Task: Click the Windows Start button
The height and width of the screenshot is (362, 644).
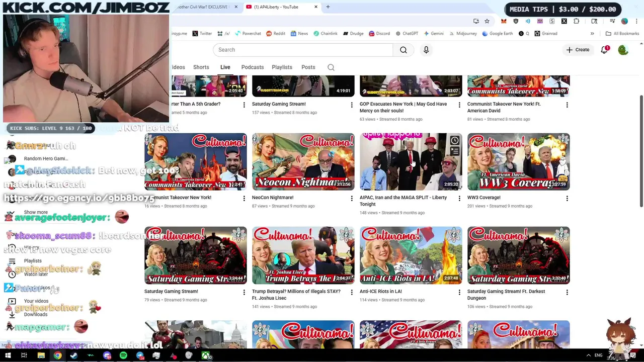Action: (x=8, y=356)
